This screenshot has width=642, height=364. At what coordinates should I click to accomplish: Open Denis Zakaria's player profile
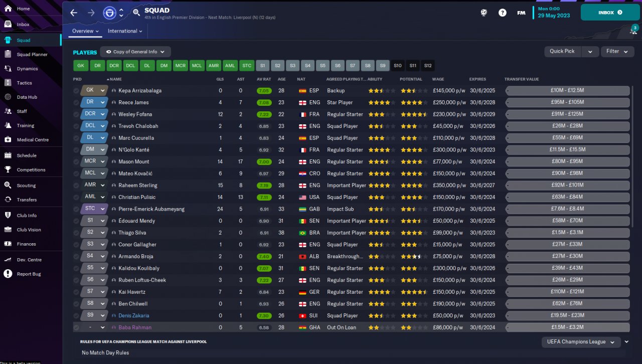[133, 316]
